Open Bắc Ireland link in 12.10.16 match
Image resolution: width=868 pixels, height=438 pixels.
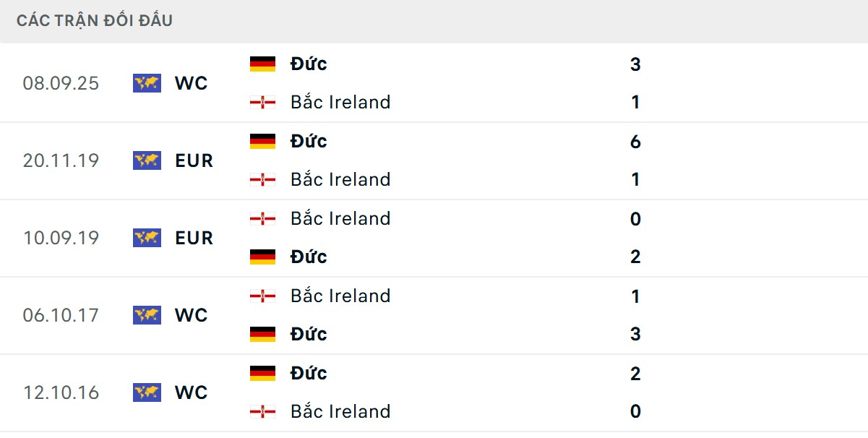(340, 411)
